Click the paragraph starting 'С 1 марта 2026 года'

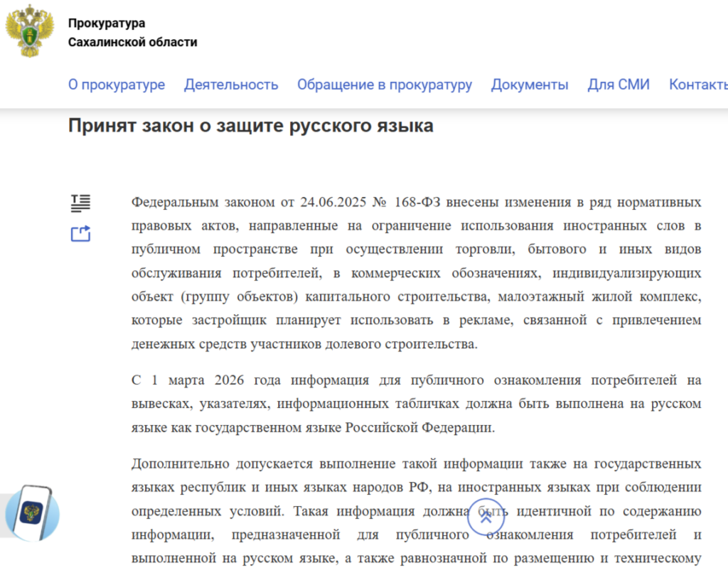pyautogui.click(x=416, y=404)
